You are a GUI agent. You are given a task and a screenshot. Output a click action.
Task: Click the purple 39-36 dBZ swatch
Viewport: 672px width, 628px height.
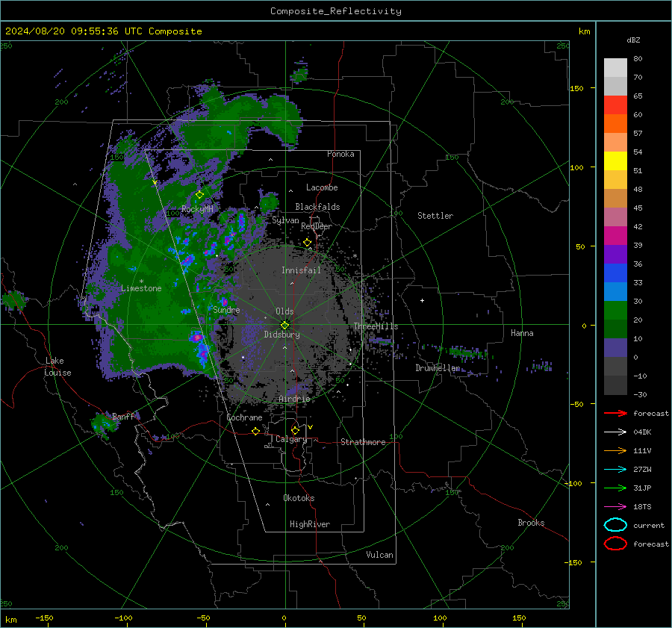615,255
